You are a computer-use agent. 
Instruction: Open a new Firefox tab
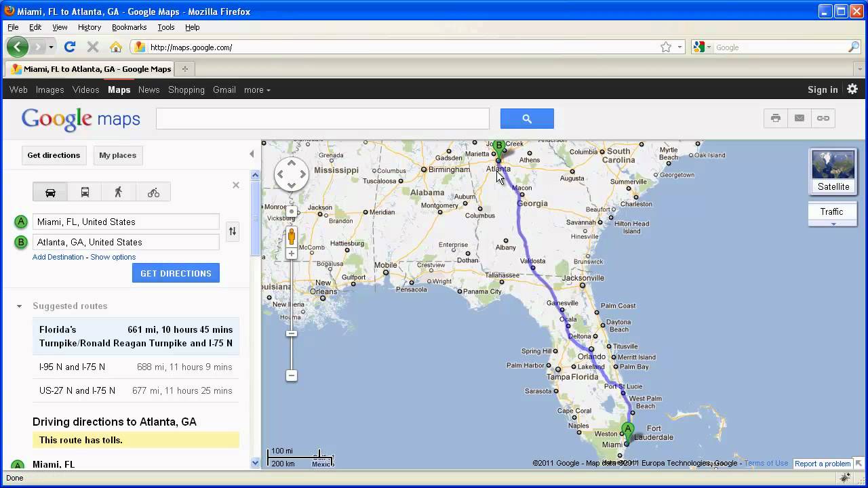184,68
